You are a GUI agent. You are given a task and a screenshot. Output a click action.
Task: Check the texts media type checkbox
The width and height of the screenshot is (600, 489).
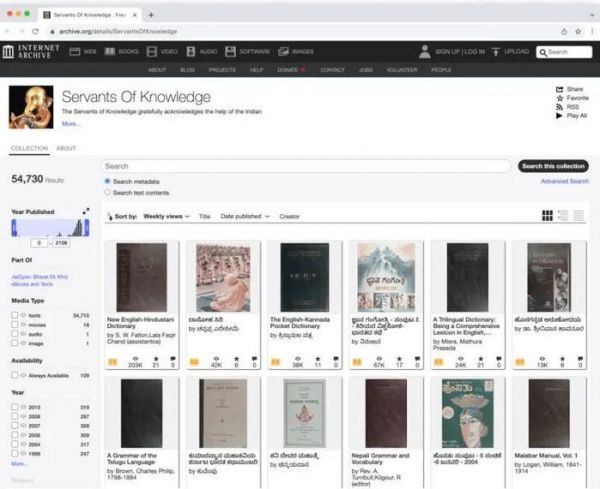(15, 315)
